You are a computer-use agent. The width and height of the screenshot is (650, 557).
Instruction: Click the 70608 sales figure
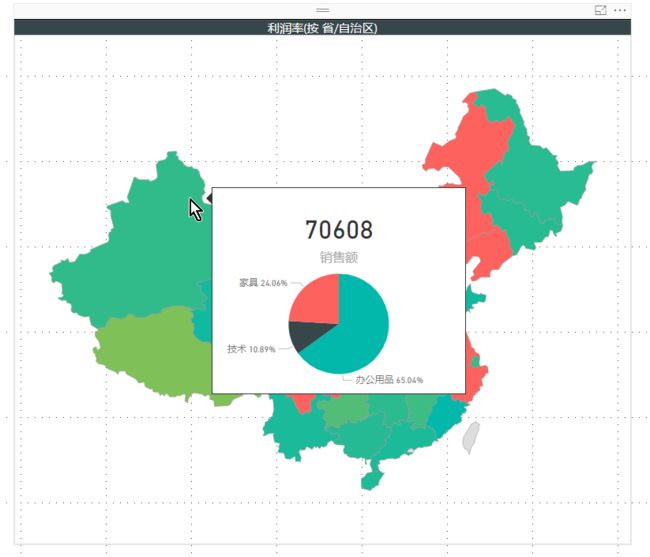coord(339,230)
